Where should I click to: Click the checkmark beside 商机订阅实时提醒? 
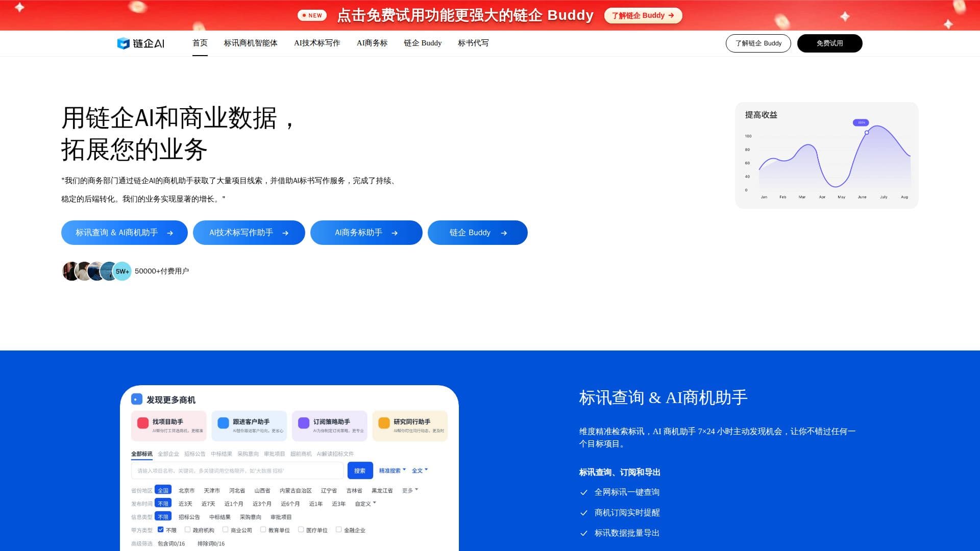(583, 513)
